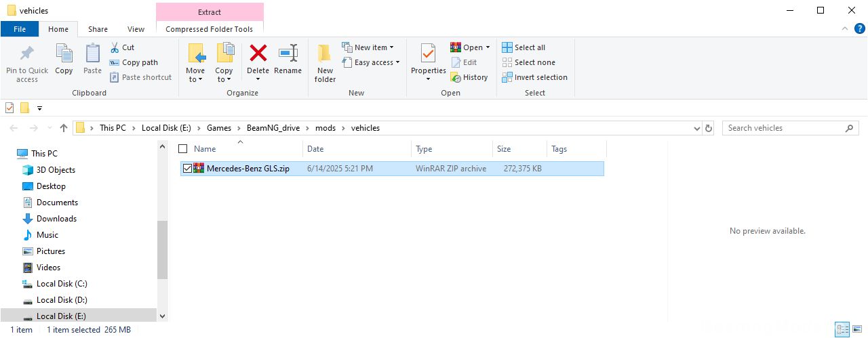Switch to the View ribbon tab
The width and height of the screenshot is (868, 338).
pos(136,29)
